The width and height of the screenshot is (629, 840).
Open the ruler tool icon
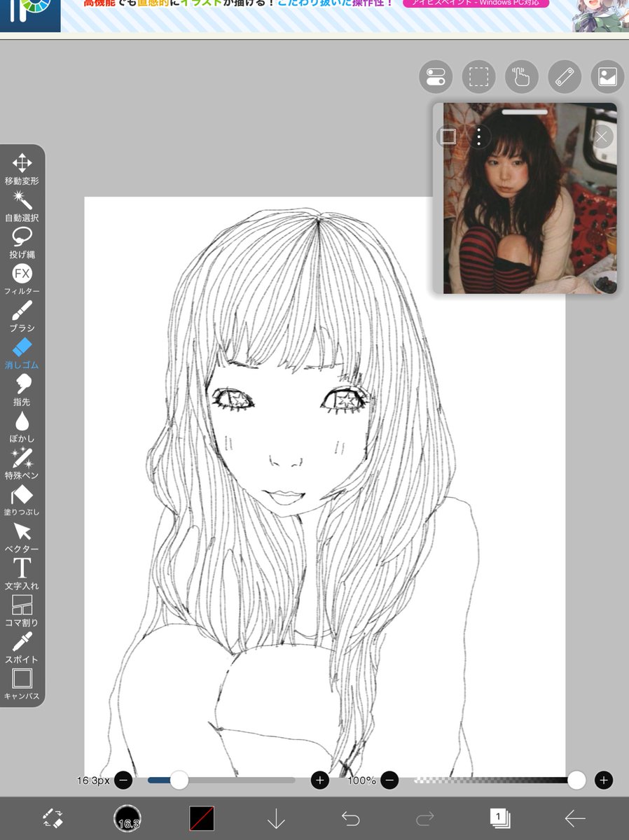coord(565,77)
